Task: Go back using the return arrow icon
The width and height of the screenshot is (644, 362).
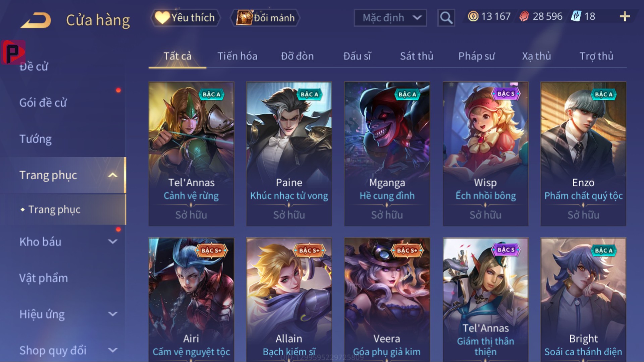Action: coord(36,20)
